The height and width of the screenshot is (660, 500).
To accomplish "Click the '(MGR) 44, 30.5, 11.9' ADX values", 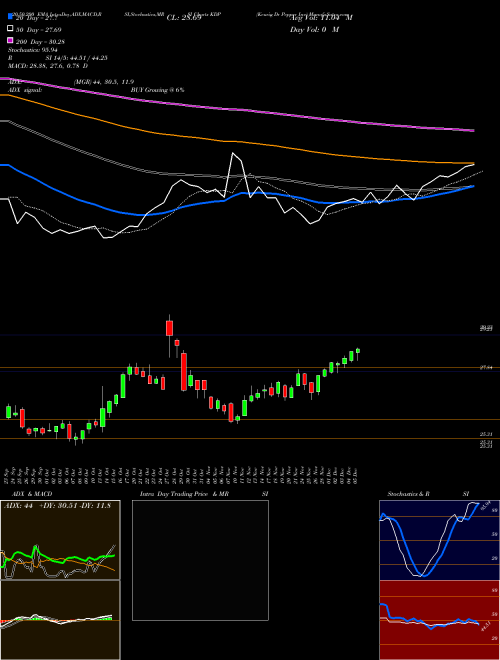I will pyautogui.click(x=104, y=82).
